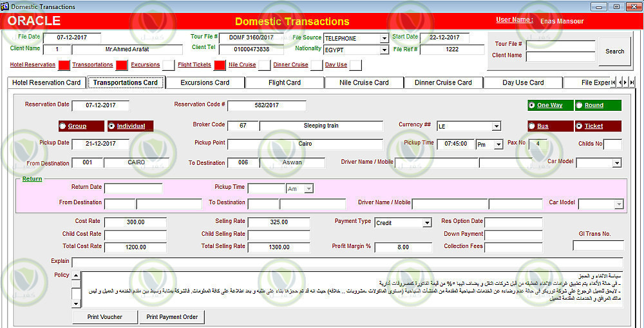The height and width of the screenshot is (328, 644).
Task: Open the Car Model dropdown in pickup row
Action: [x=617, y=163]
